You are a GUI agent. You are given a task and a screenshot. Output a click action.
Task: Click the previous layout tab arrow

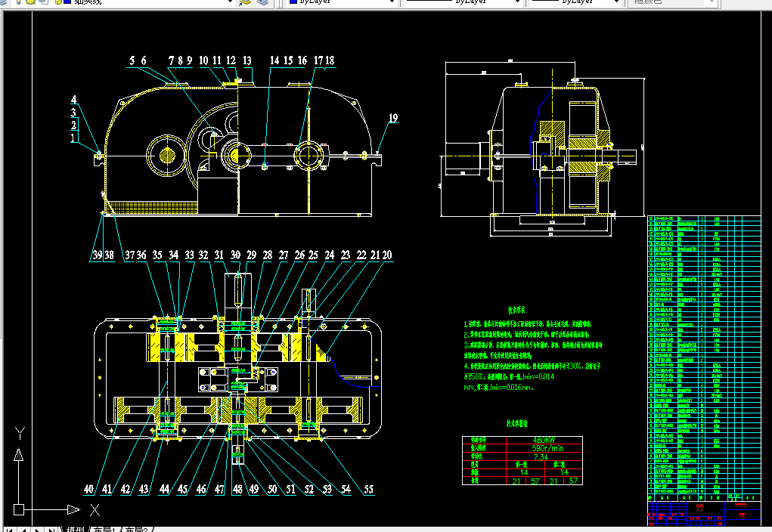click(x=23, y=530)
